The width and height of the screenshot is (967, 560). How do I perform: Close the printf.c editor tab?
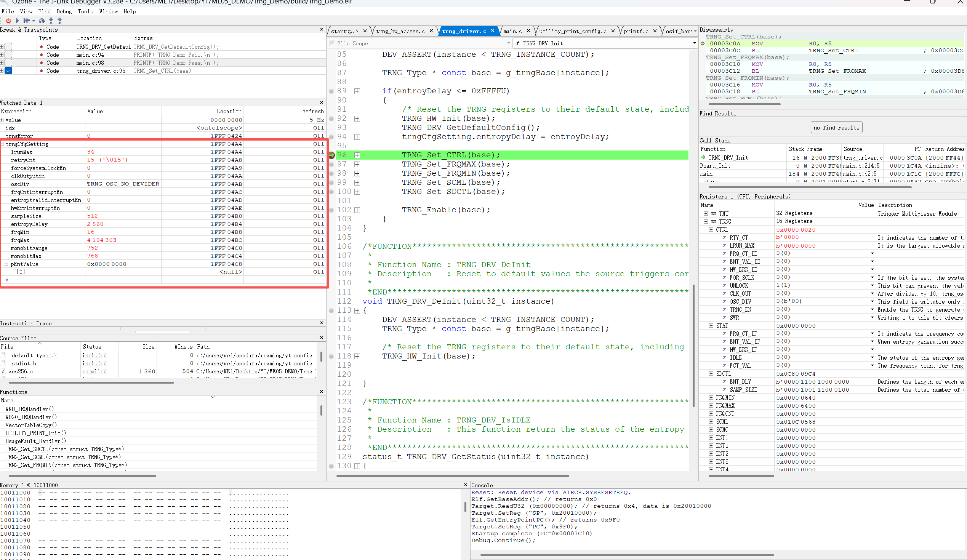click(655, 31)
